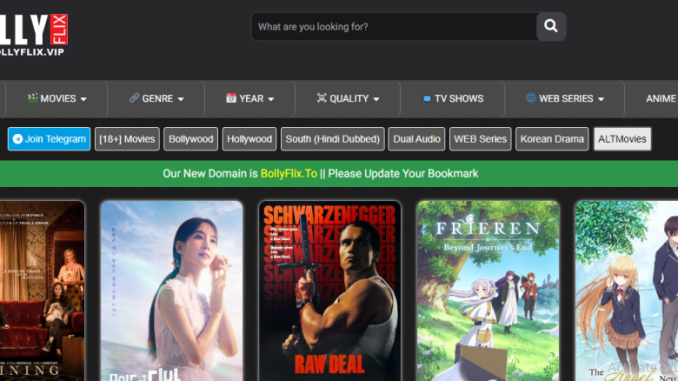This screenshot has width=678, height=381.
Task: Expand the Movies dropdown arrow
Action: coord(83,99)
